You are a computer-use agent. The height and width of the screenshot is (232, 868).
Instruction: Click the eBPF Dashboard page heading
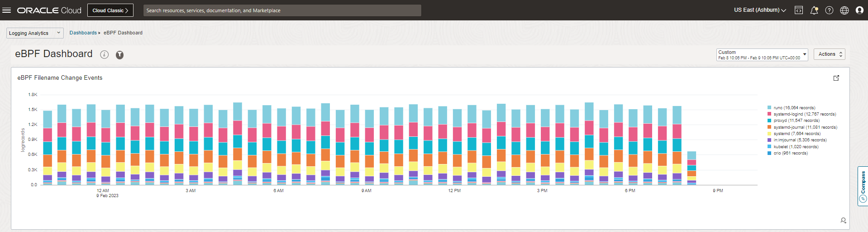click(x=54, y=54)
